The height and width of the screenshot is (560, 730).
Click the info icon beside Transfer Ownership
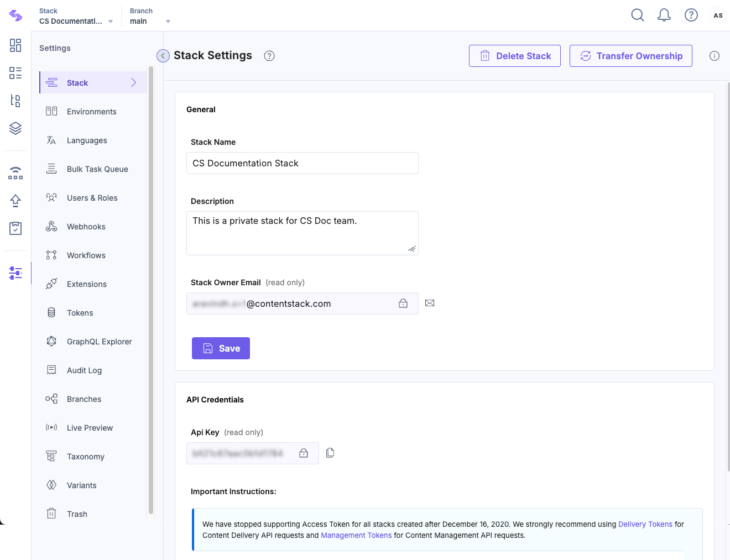[715, 56]
